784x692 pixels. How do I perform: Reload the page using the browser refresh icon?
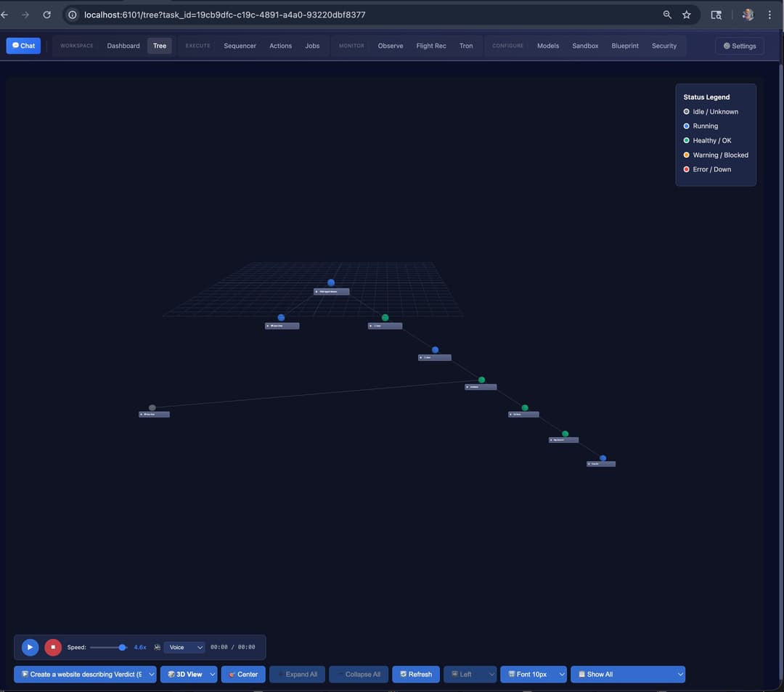click(47, 15)
